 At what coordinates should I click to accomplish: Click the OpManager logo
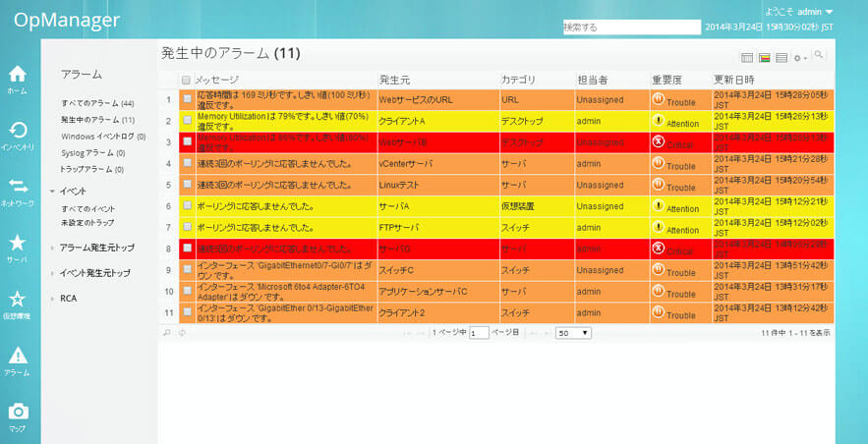[x=67, y=20]
